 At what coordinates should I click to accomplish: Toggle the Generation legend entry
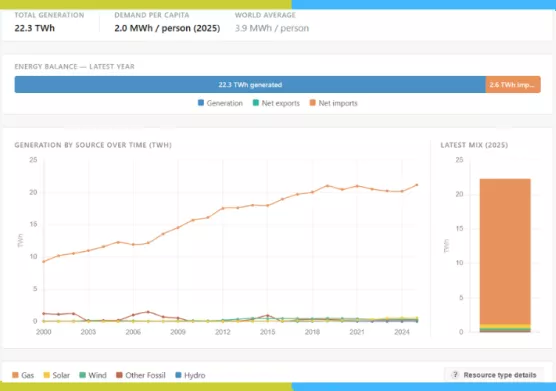[220, 103]
